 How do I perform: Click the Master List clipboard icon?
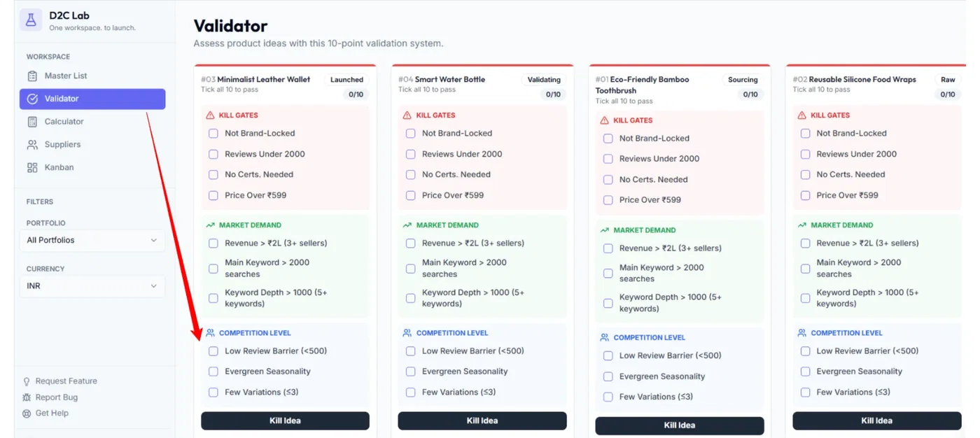[32, 76]
